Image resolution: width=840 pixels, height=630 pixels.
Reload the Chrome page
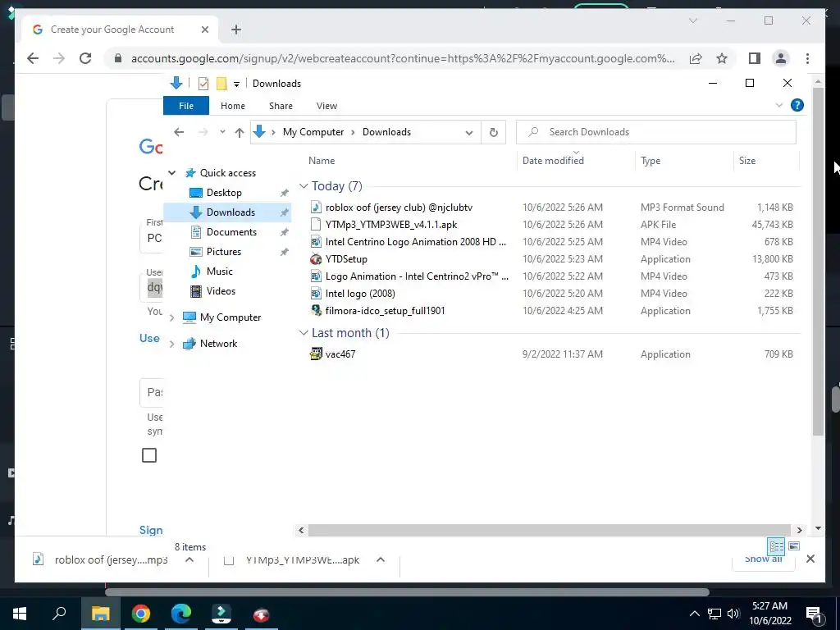click(85, 58)
